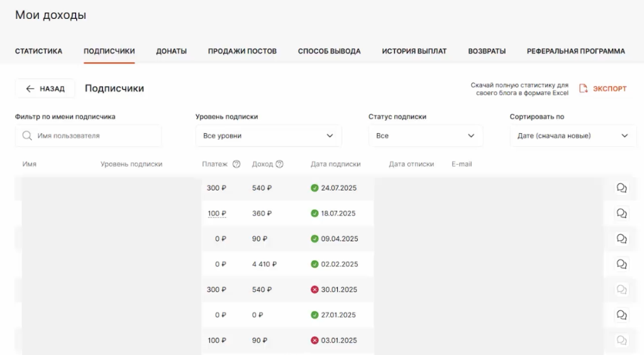Image resolution: width=644 pixels, height=355 pixels.
Task: Click the date 09.04.2025
Action: [x=340, y=239]
